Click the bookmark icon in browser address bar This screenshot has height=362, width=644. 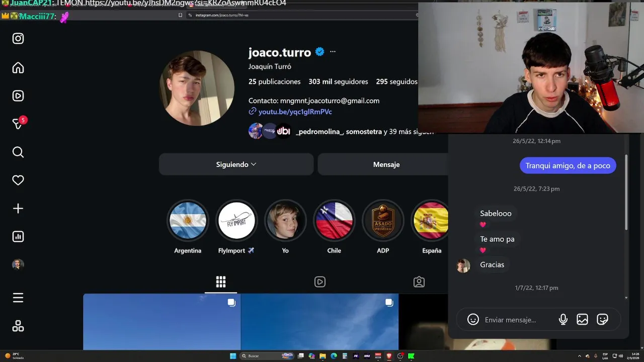pyautogui.click(x=180, y=15)
